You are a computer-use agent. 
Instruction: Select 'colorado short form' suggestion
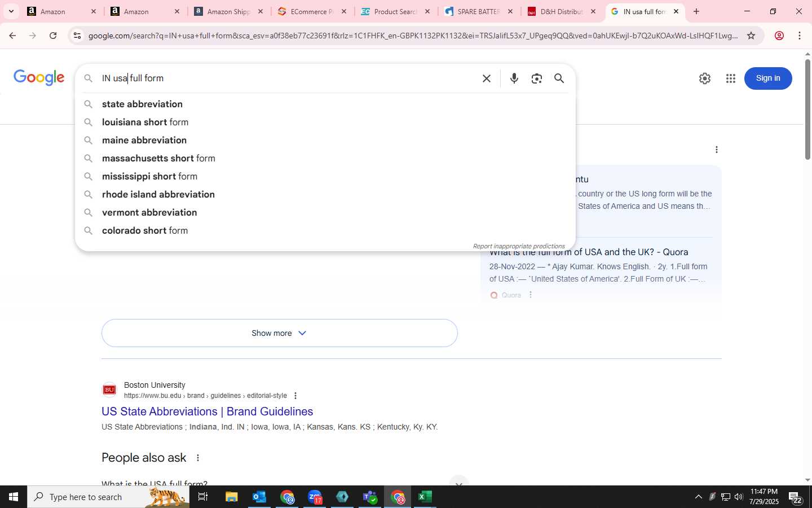[x=325, y=230]
